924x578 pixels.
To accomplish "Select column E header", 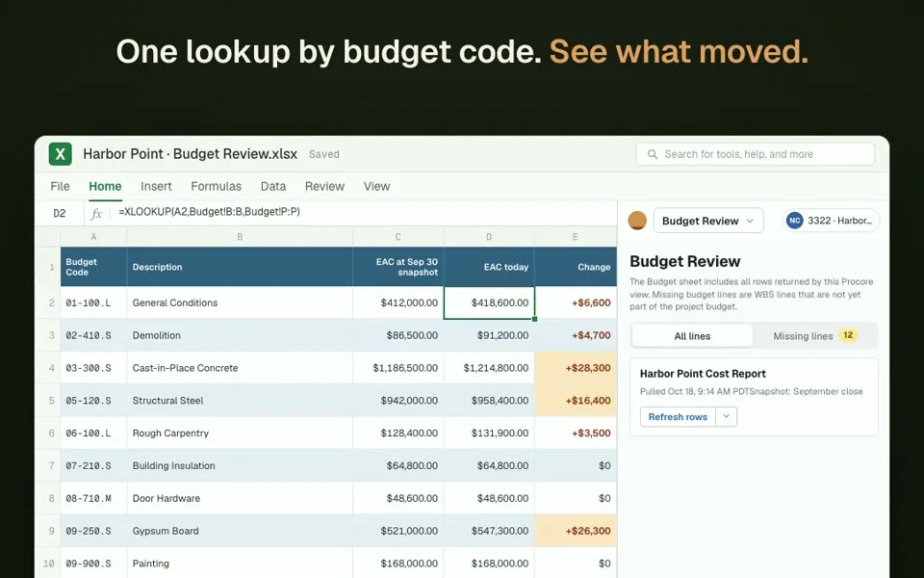I will point(576,237).
